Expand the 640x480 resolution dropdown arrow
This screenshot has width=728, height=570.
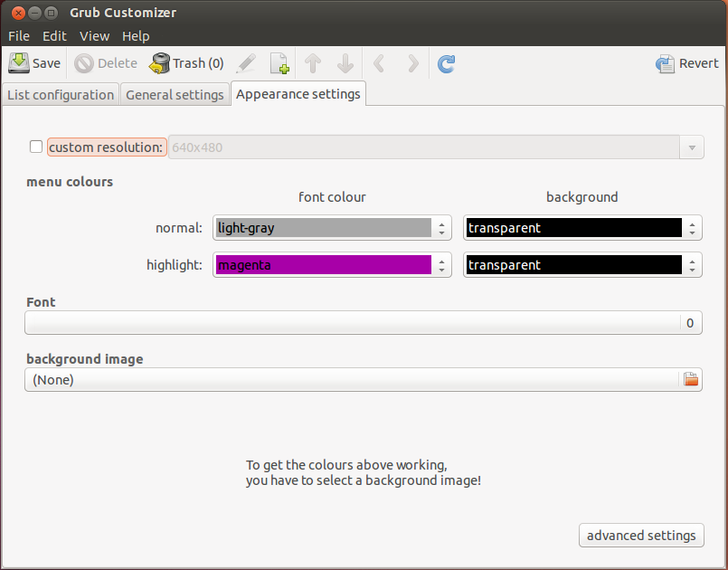691,147
